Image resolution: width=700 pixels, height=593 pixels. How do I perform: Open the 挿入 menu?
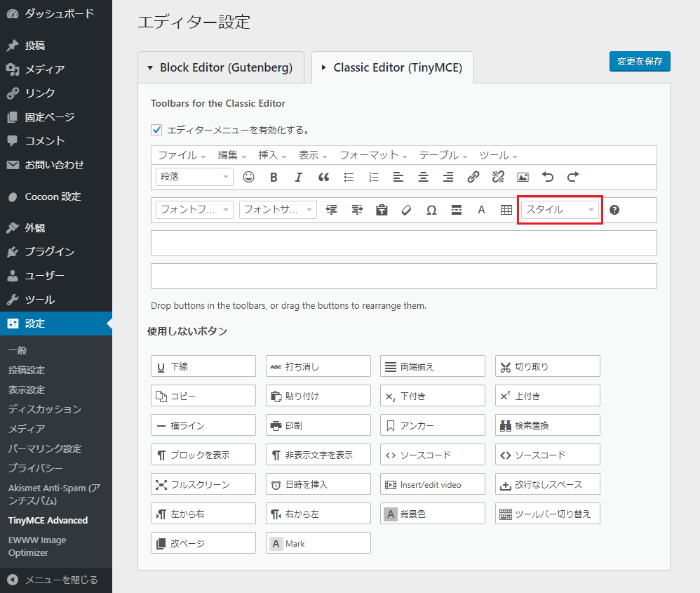pos(272,155)
